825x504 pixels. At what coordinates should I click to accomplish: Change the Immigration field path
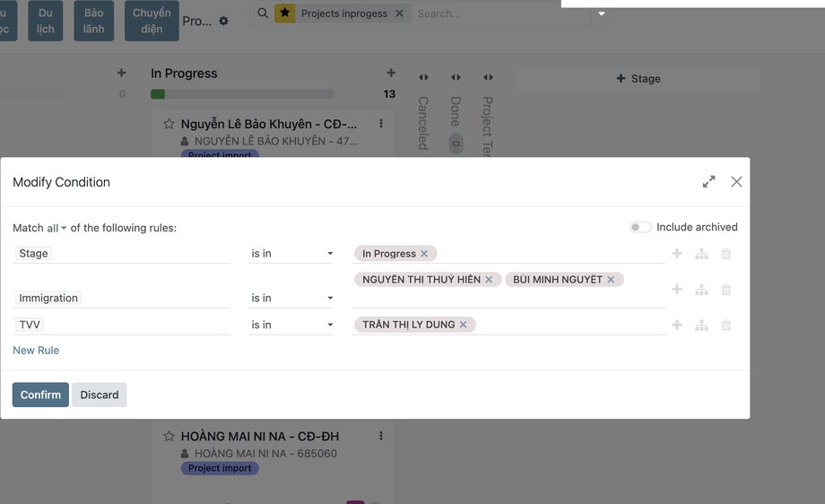tap(121, 299)
